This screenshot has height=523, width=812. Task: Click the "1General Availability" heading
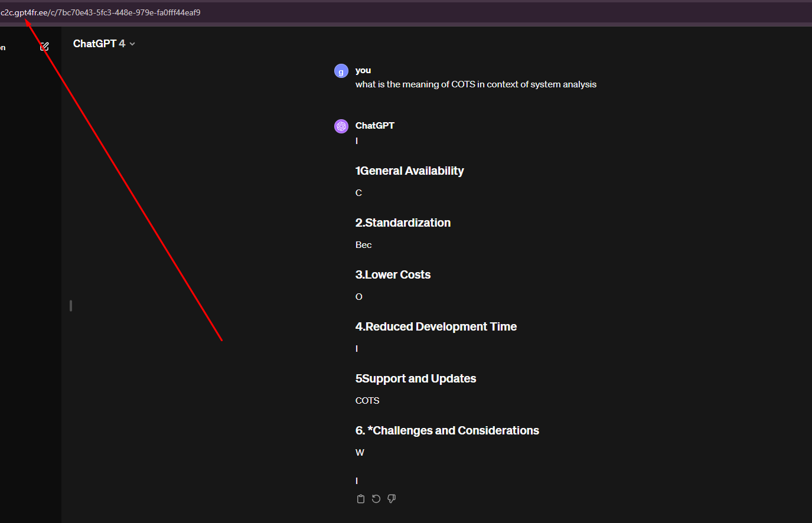pos(409,171)
